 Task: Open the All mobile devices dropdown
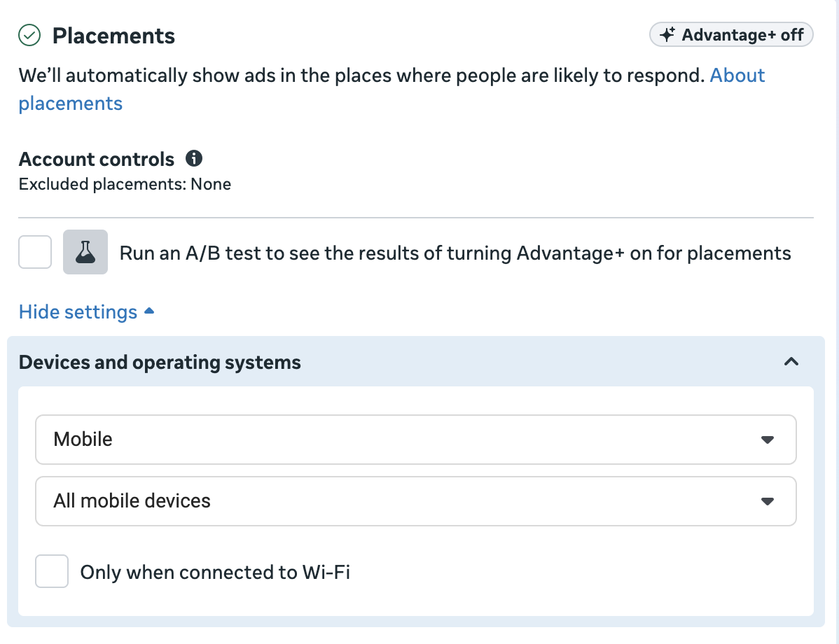(415, 501)
